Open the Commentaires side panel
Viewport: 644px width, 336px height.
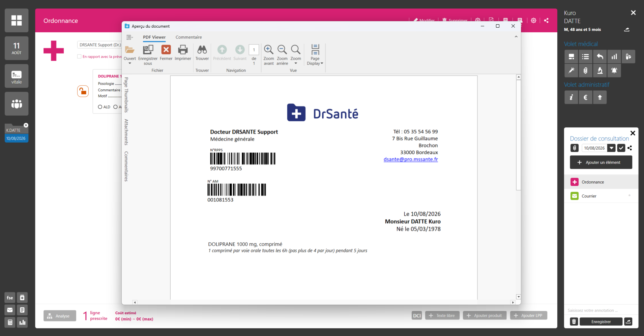126,166
